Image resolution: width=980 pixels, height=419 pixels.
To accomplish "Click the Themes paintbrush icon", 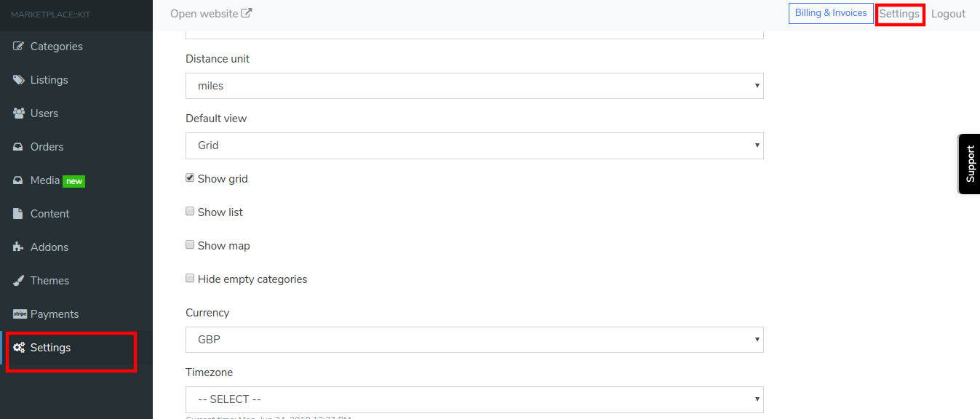I will tap(19, 281).
